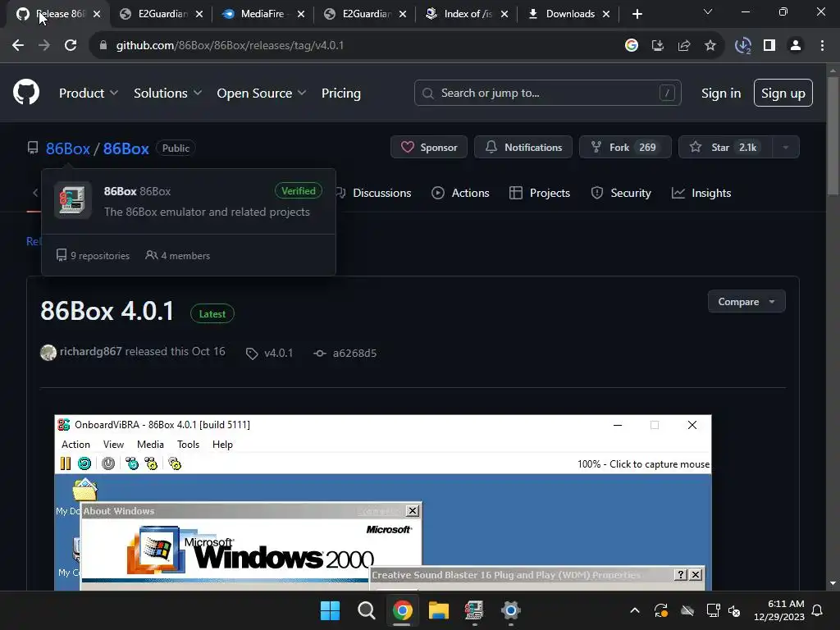Open the Discussions tab
840x630 pixels.
[375, 193]
